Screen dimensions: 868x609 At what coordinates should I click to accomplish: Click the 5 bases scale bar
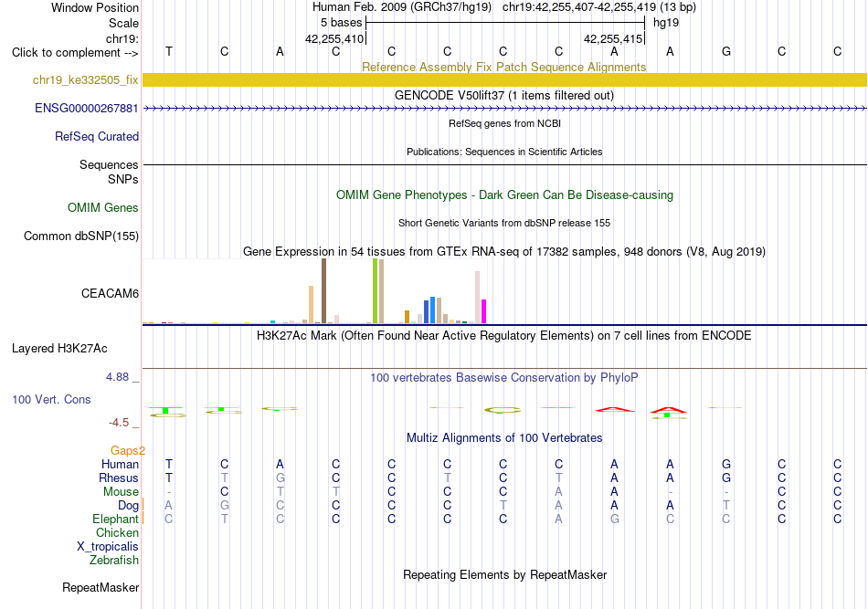[x=505, y=23]
